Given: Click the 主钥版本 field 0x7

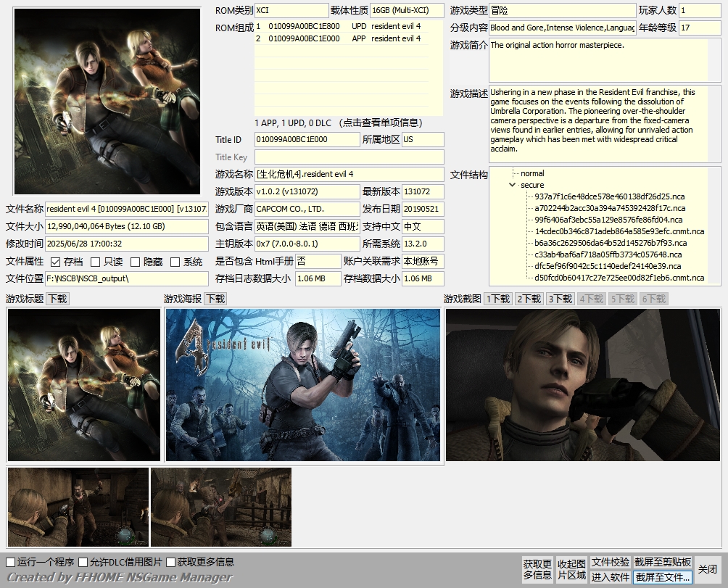Looking at the screenshot, I should [307, 244].
